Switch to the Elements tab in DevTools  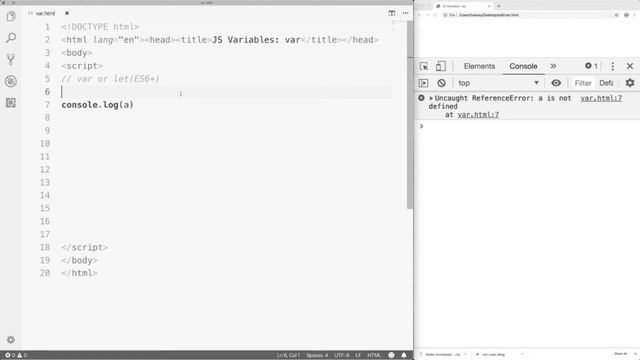(x=479, y=66)
